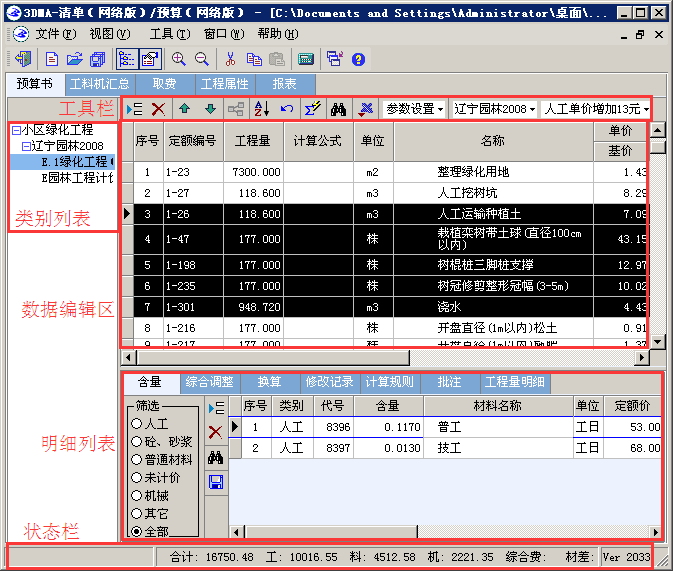Click the save-all stacked disks icon
The image size is (673, 571).
tap(98, 59)
